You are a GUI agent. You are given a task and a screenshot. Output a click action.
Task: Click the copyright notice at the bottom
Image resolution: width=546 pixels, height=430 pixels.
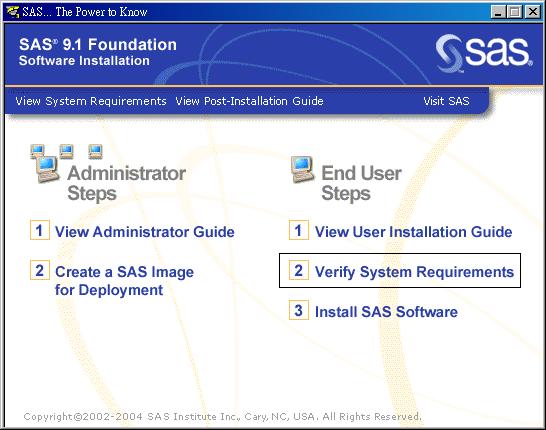[x=223, y=416]
